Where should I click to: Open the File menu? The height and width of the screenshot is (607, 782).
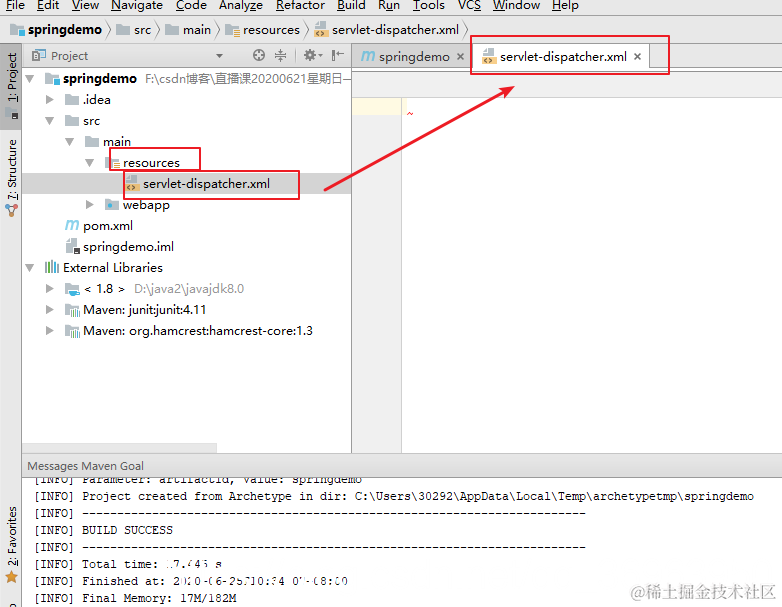pyautogui.click(x=15, y=5)
